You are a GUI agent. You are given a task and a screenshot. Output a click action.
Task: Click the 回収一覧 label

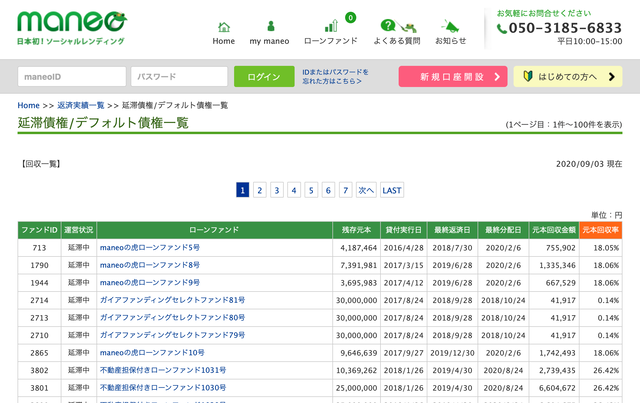pos(41,164)
